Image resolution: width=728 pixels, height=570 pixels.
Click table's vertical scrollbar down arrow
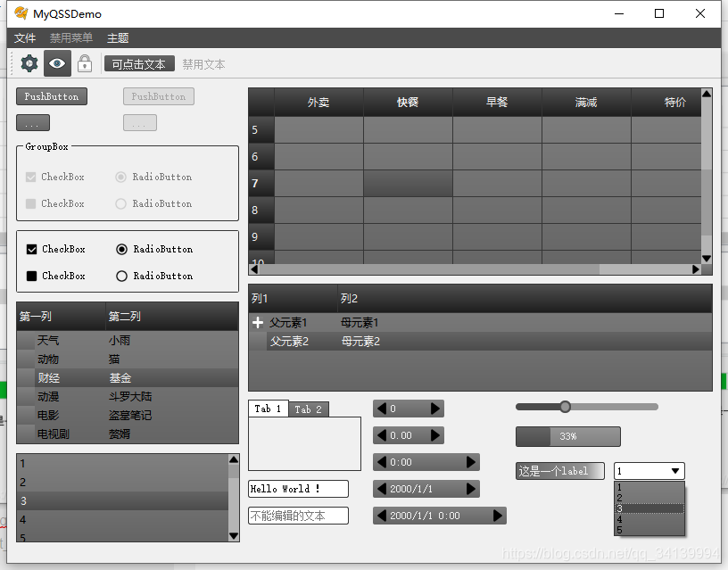coord(707,259)
